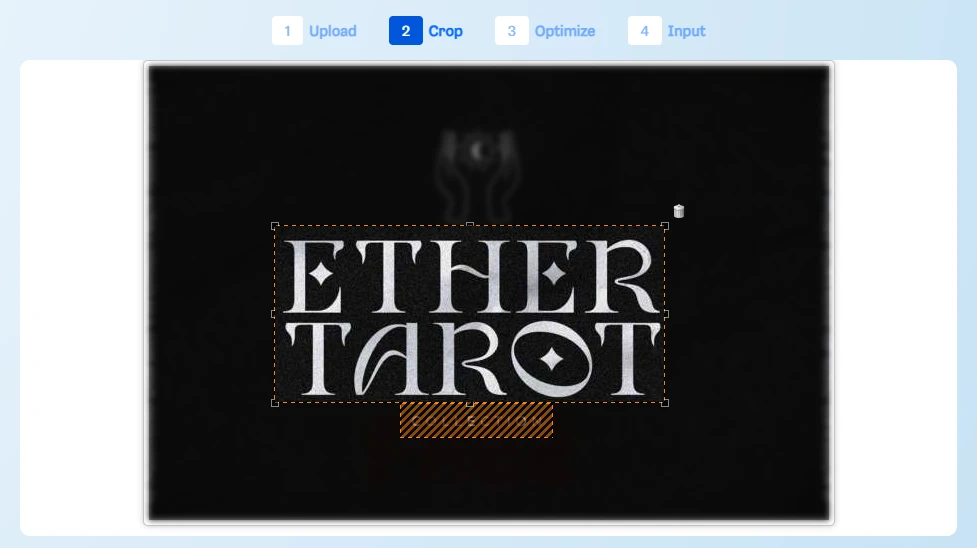Open step 3 Optimize
Image resolution: width=977 pixels, height=548 pixels.
(545, 31)
